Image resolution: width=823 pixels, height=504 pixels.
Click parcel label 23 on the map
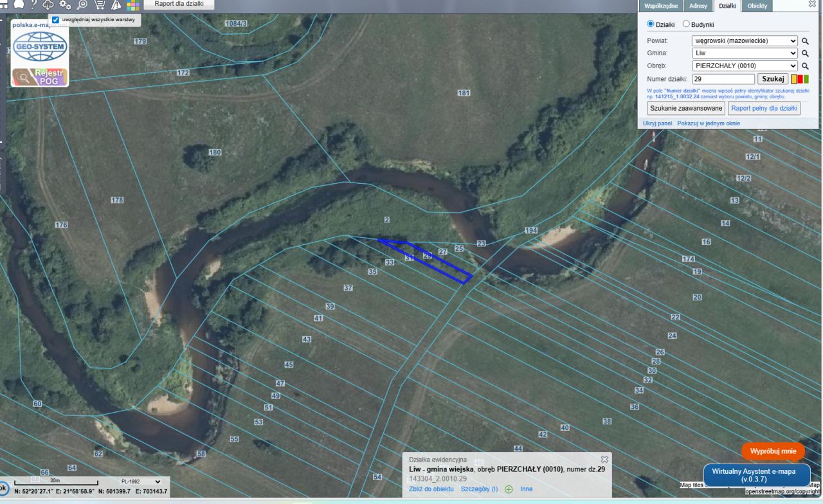coord(482,243)
